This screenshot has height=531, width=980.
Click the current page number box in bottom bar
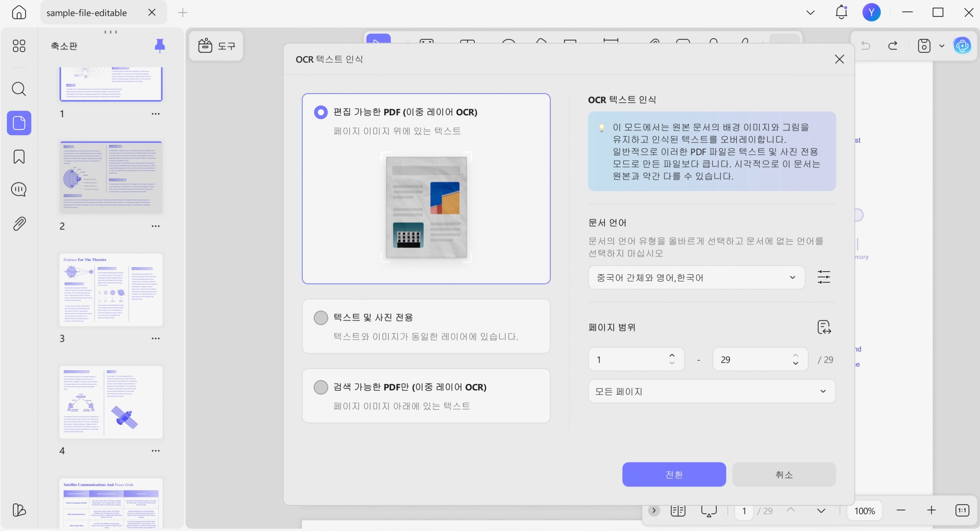click(744, 511)
